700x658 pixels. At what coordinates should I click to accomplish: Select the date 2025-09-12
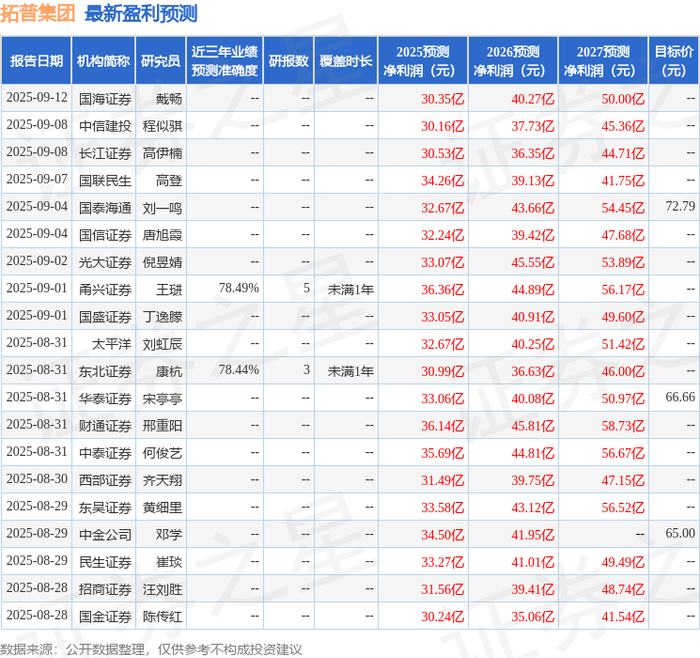(37, 98)
